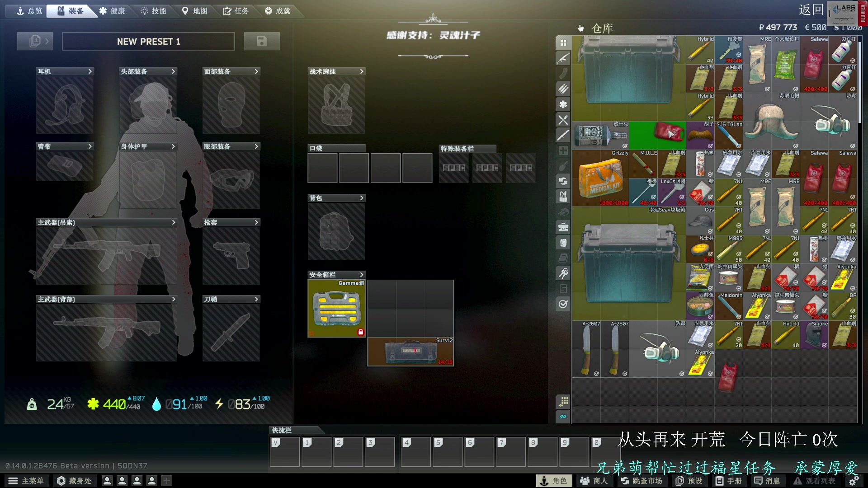The image size is (868, 488).
Task: Open the 地图 map tab
Action: 195,11
